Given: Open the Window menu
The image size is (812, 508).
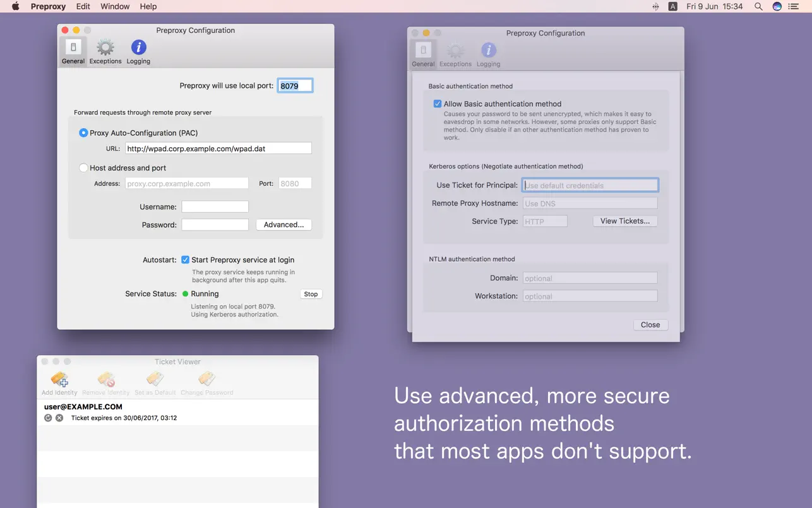Looking at the screenshot, I should coord(115,6).
